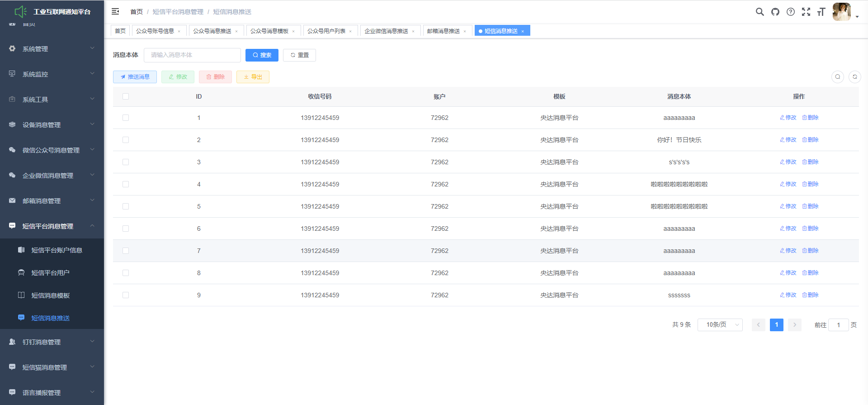868x405 pixels.
Task: Check the checkbox for row ID 7
Action: tap(126, 251)
